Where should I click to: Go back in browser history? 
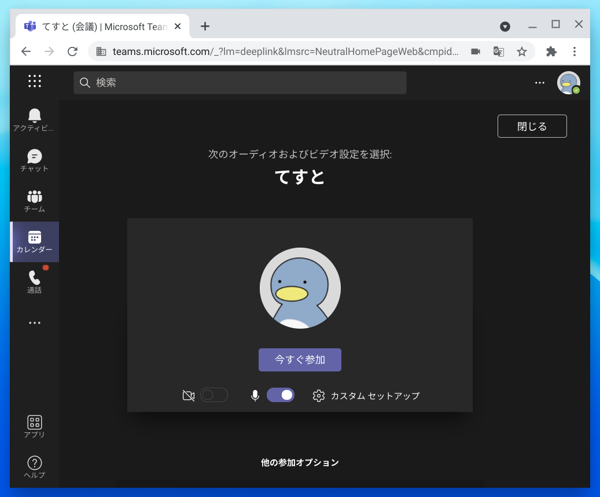coord(26,51)
